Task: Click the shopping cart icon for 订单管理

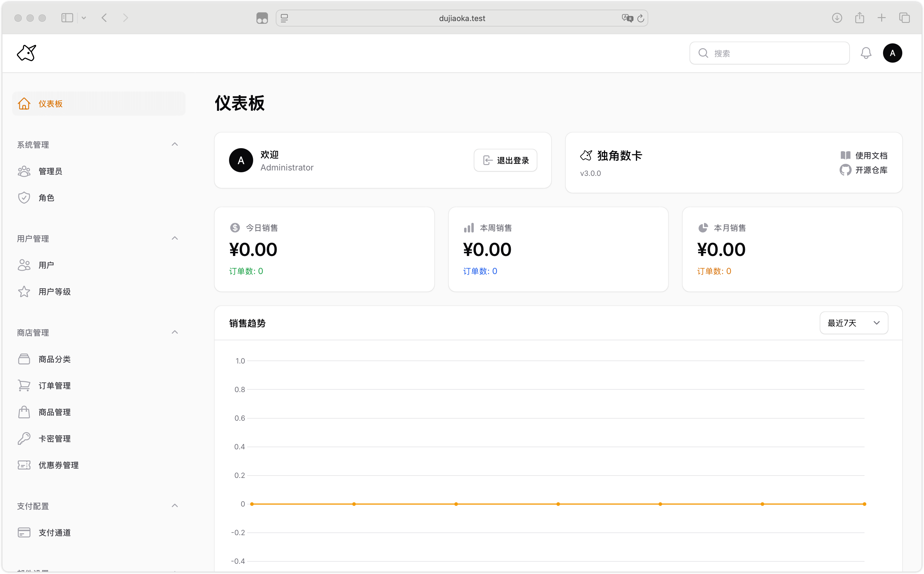Action: tap(24, 385)
